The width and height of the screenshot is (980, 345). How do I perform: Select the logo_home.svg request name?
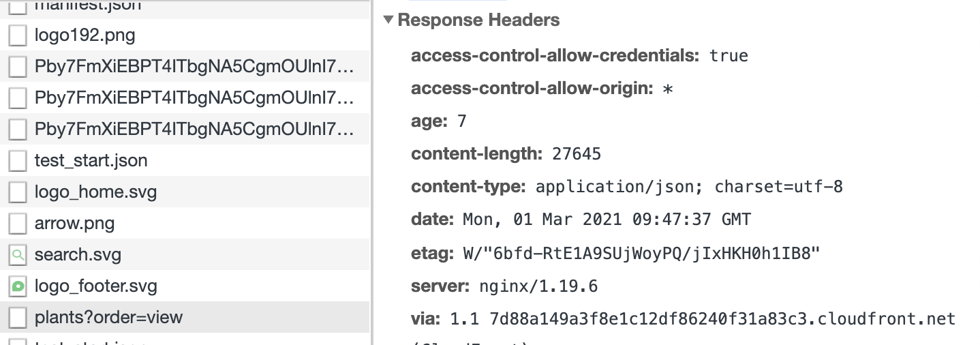[x=95, y=192]
